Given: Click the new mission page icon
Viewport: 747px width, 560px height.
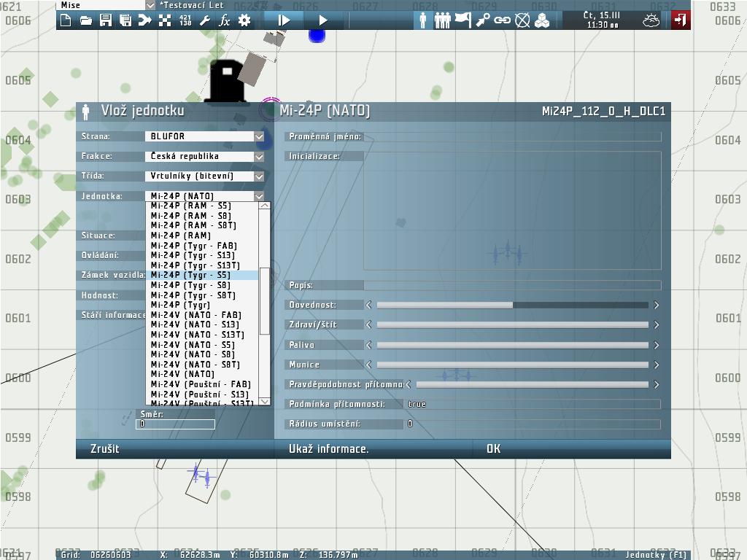Looking at the screenshot, I should click(66, 21).
